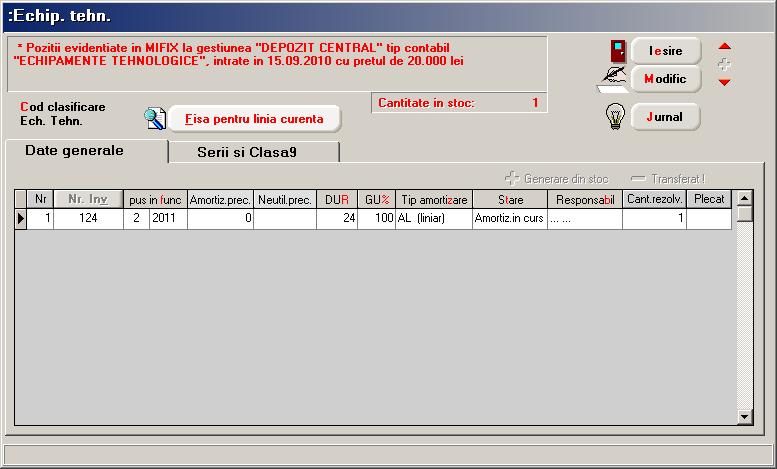Click the scrollbar down arrow

pyautogui.click(x=745, y=416)
